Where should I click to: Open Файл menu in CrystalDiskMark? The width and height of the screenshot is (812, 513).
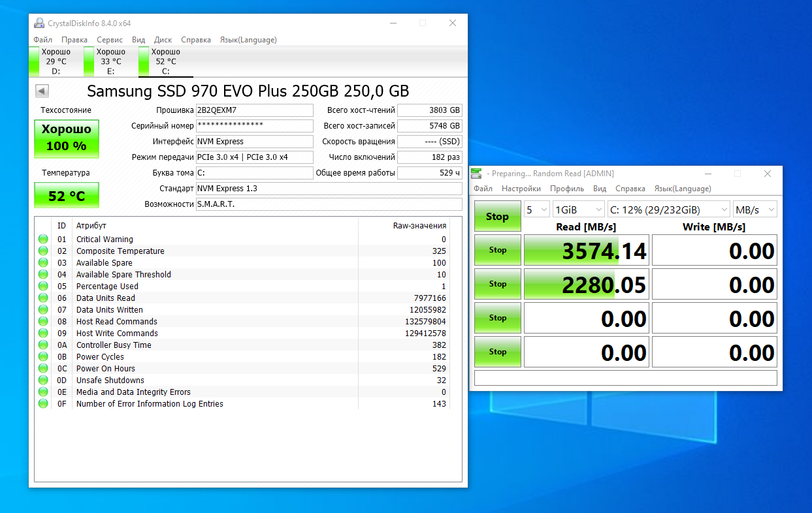point(483,189)
